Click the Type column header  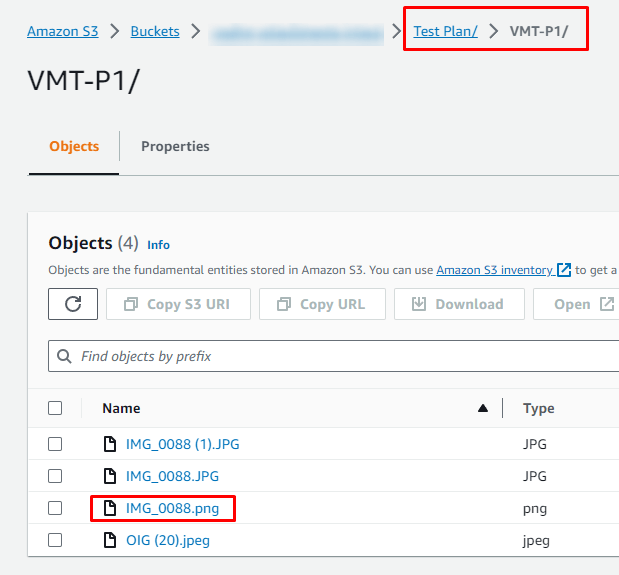click(x=539, y=408)
